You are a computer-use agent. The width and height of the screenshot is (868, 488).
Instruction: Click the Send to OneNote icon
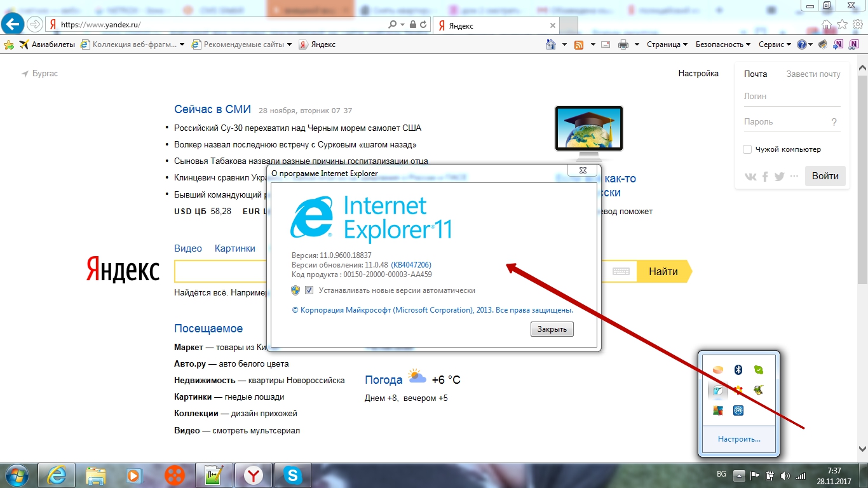click(839, 44)
